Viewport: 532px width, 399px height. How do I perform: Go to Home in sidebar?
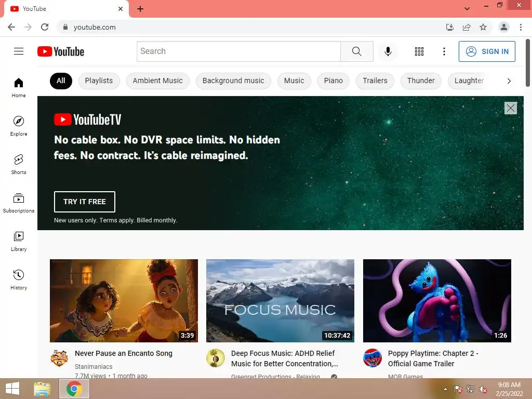19,87
